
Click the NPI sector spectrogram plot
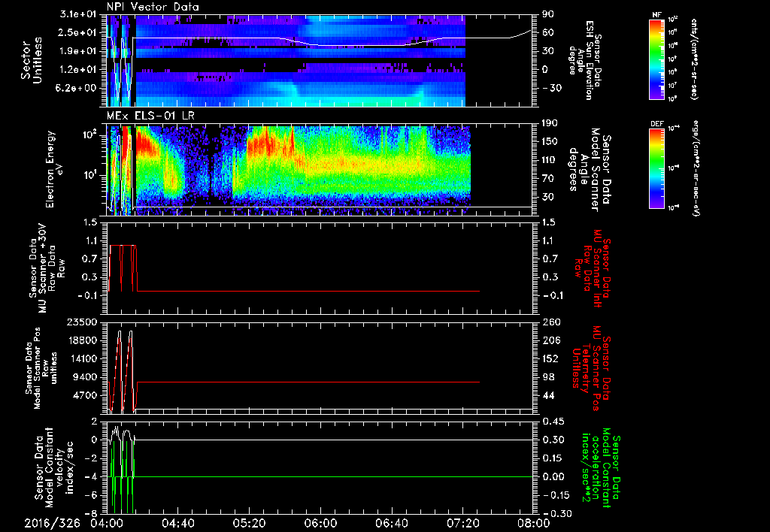pos(320,60)
